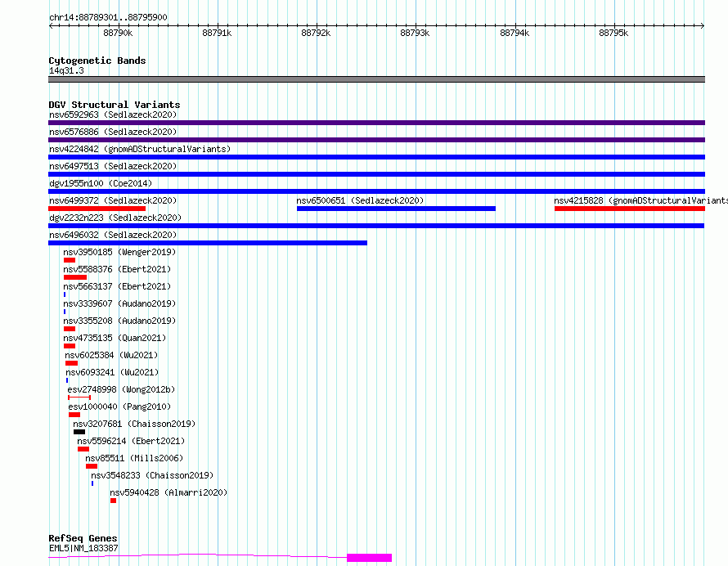Click dgv2232n223 (Sedlazeck2020) label
The width and height of the screenshot is (728, 566).
pyautogui.click(x=115, y=218)
